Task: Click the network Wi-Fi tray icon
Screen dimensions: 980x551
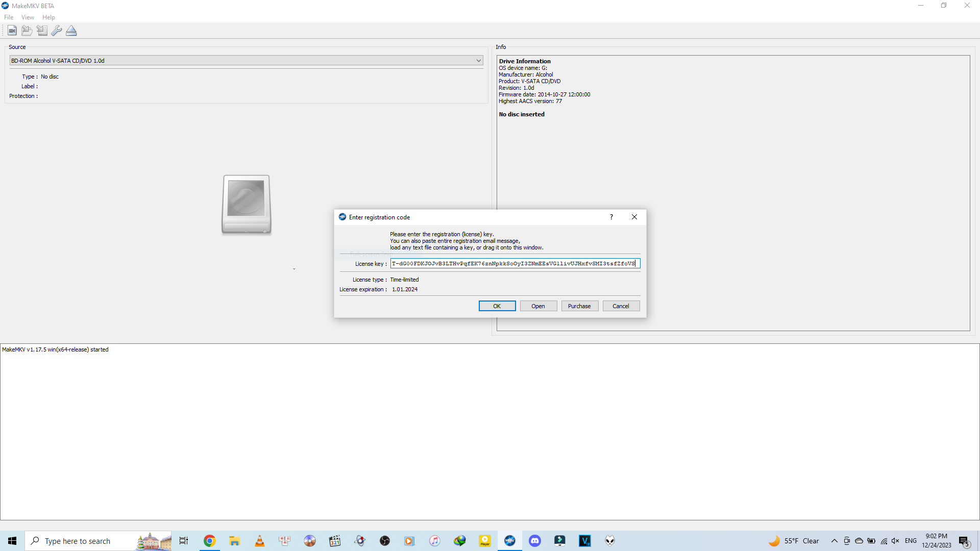Action: pos(884,541)
